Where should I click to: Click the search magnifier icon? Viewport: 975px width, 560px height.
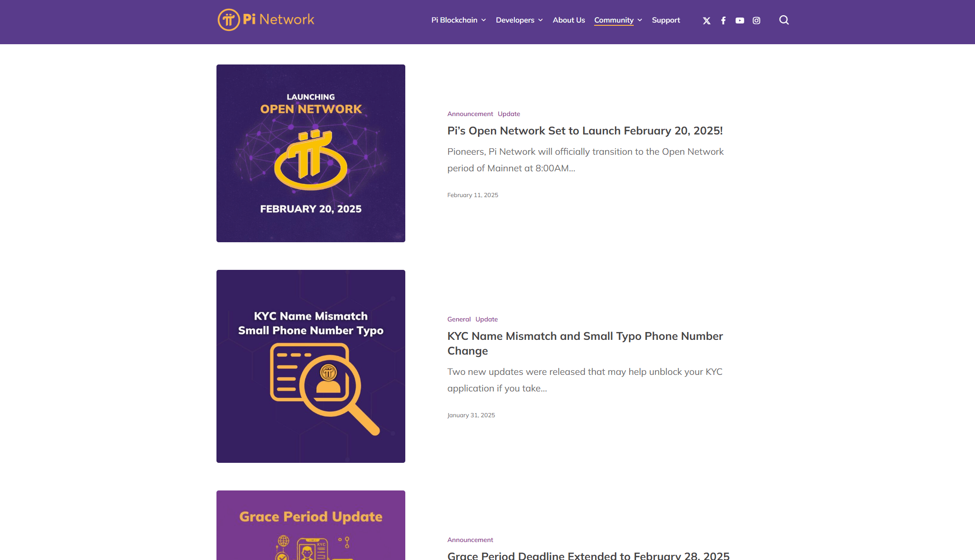[783, 20]
